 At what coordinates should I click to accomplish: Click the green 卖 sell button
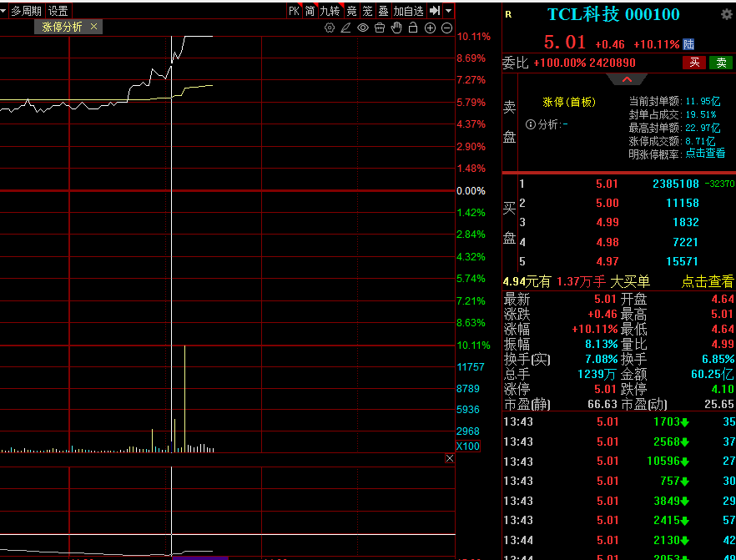coord(721,63)
